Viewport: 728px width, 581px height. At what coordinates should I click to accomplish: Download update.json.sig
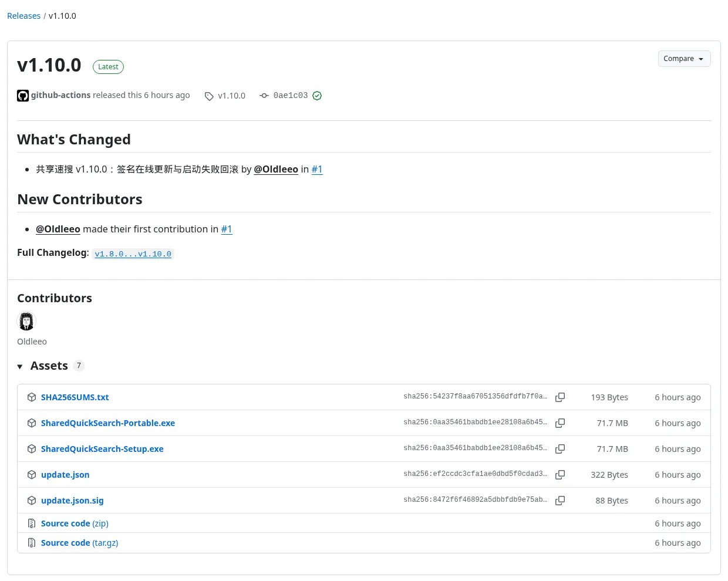[x=72, y=501]
